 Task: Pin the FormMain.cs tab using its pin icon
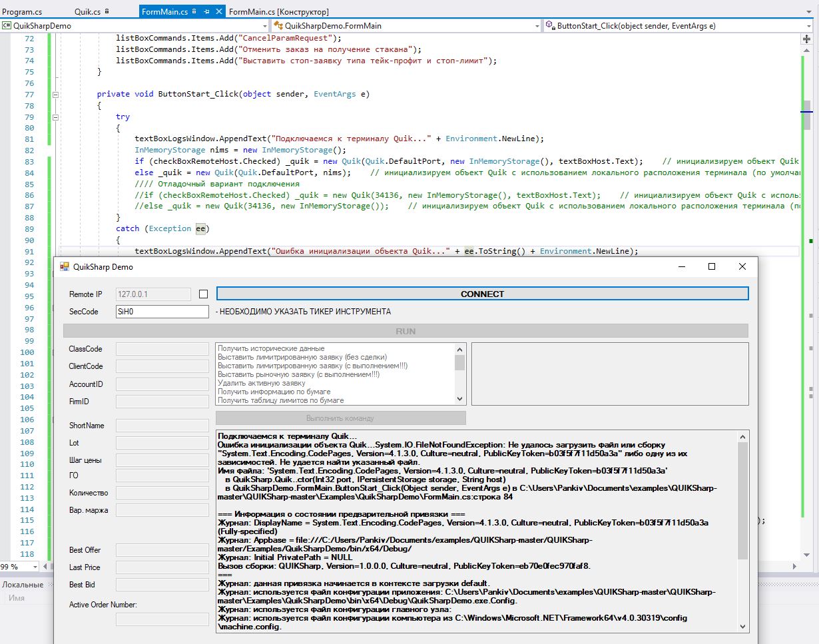point(207,11)
